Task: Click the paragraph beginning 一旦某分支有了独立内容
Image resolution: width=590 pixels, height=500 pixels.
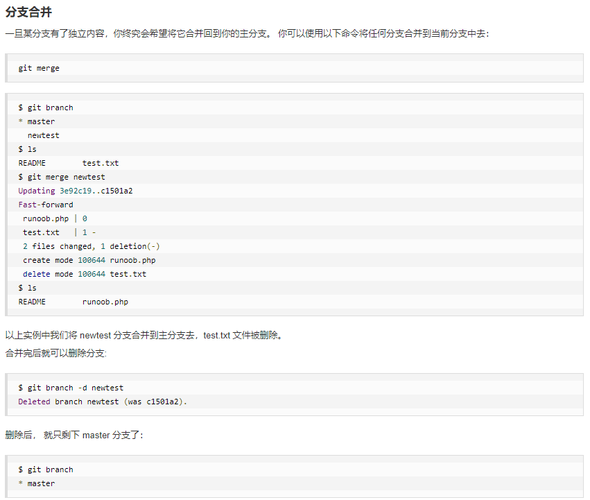Action: click(x=247, y=33)
